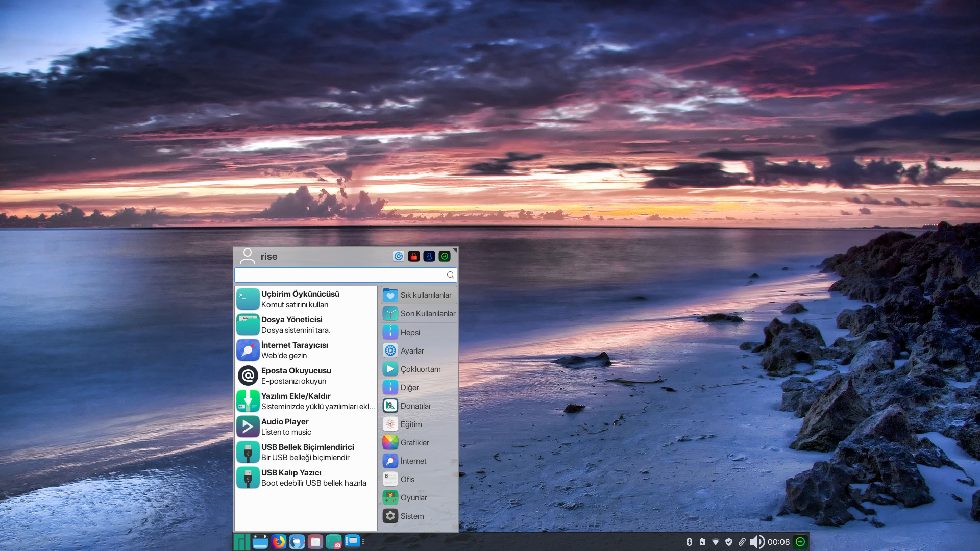This screenshot has width=980, height=551.
Task: Show the Hepsi category
Action: tap(419, 332)
